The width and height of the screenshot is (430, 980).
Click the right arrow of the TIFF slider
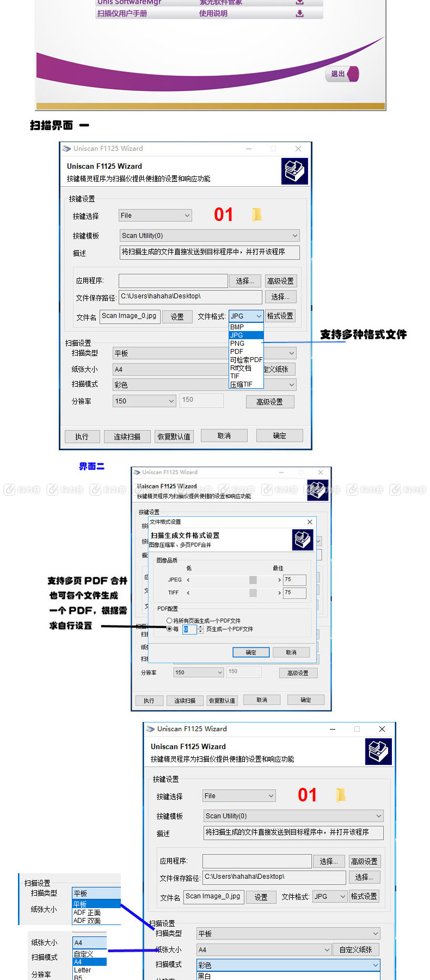click(x=279, y=593)
